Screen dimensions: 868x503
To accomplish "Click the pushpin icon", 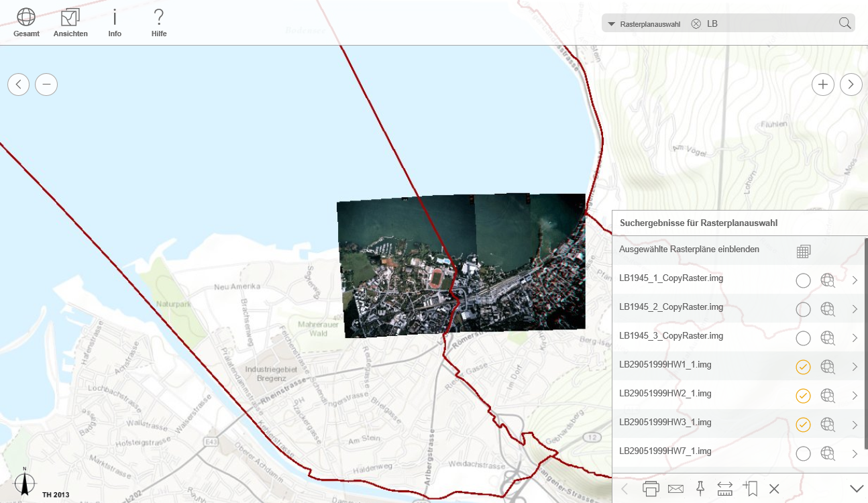I will 700,489.
